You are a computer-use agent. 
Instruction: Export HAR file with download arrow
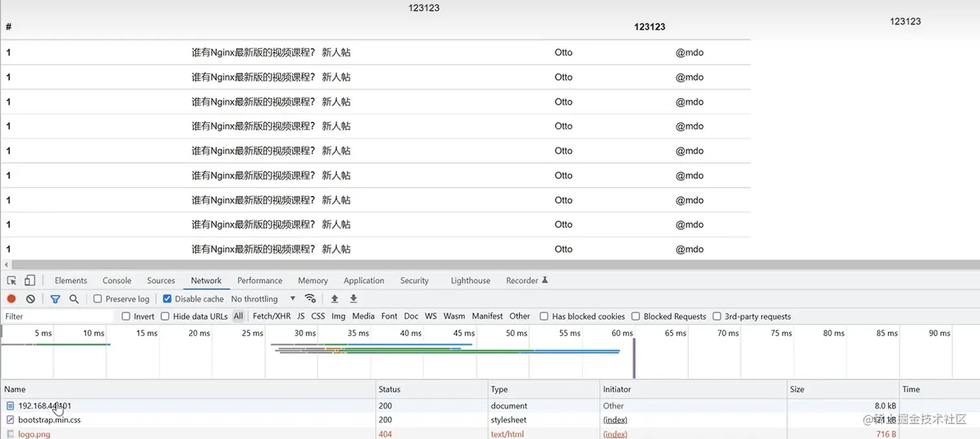pyautogui.click(x=353, y=298)
